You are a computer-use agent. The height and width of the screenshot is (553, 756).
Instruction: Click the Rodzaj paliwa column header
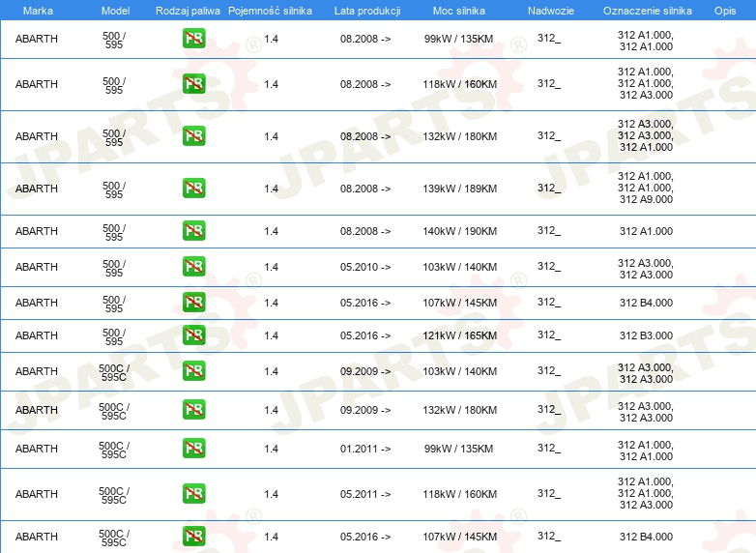pos(188,11)
